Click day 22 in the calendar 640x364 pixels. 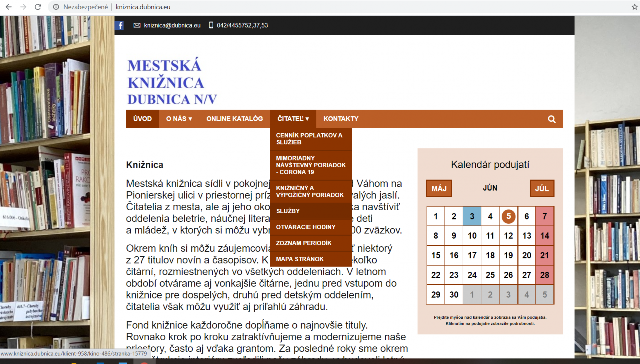click(436, 275)
